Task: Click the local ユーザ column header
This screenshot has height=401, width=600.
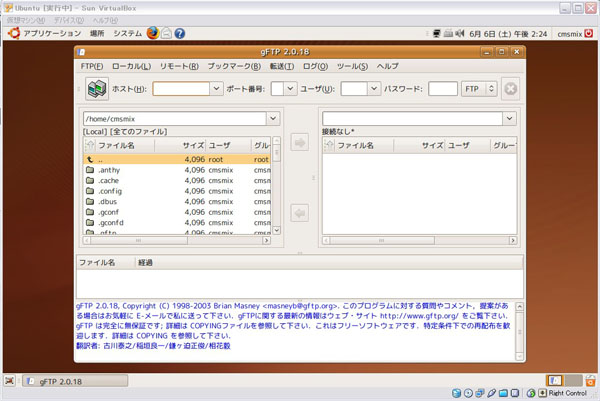Action: click(x=229, y=145)
